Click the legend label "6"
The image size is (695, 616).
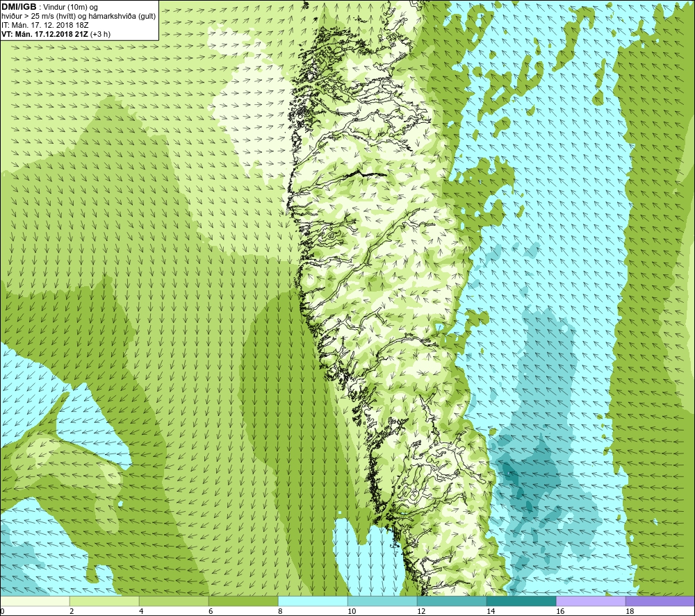click(211, 612)
